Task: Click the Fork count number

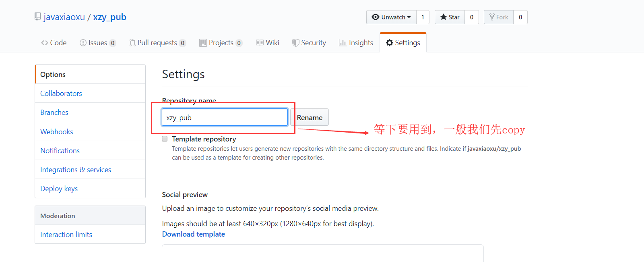Action: coord(520,17)
